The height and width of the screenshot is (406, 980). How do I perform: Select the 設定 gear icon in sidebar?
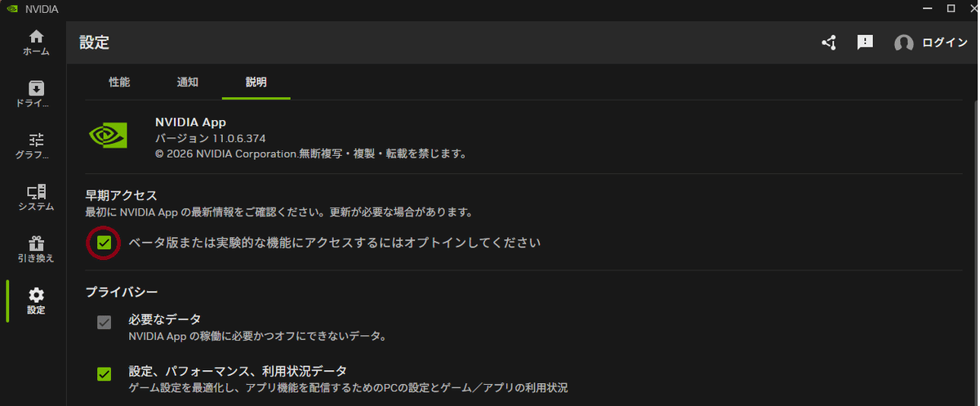click(36, 295)
